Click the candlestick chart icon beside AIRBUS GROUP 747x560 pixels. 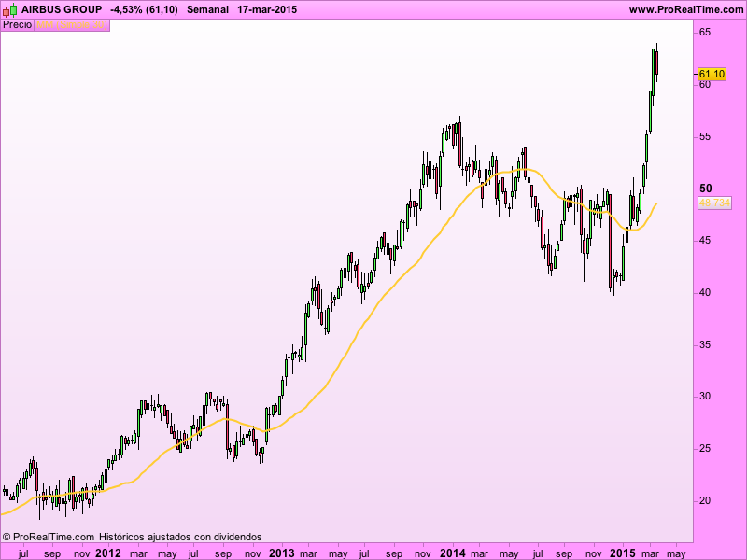point(9,9)
